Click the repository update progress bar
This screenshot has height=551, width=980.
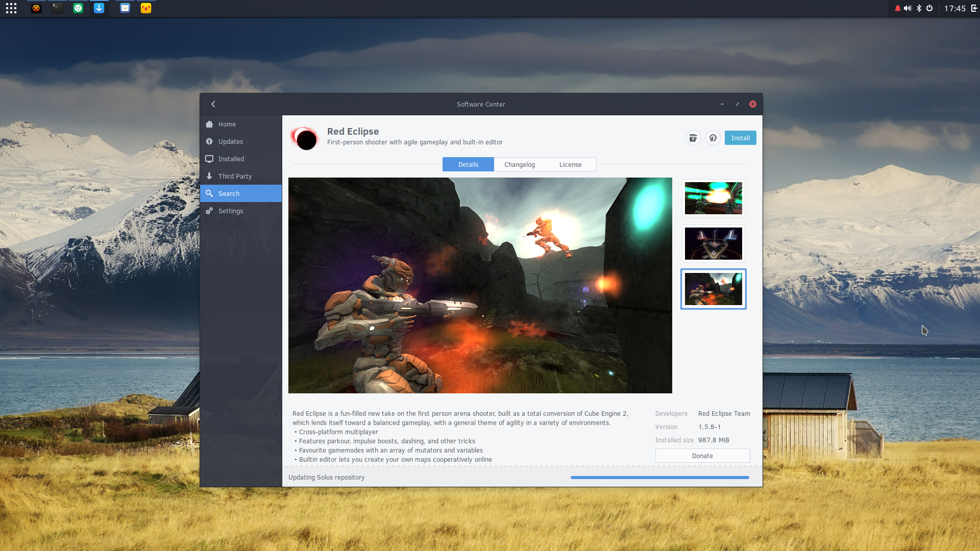point(660,478)
